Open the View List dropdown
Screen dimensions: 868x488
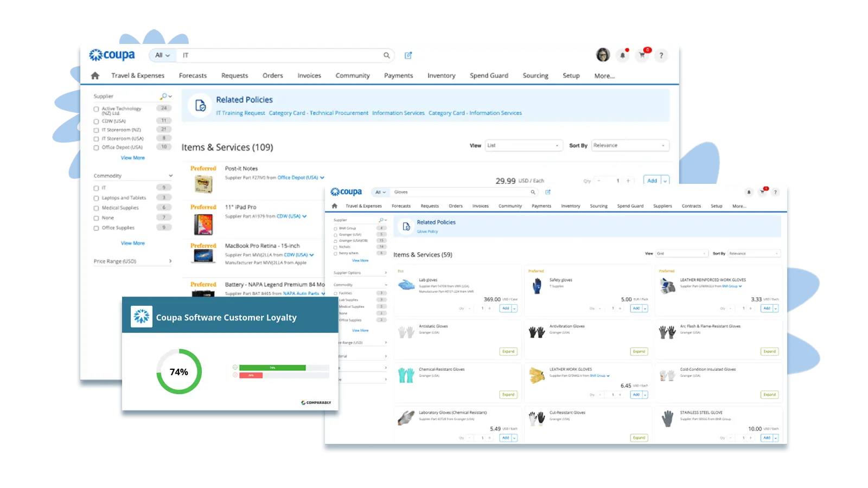(x=522, y=145)
